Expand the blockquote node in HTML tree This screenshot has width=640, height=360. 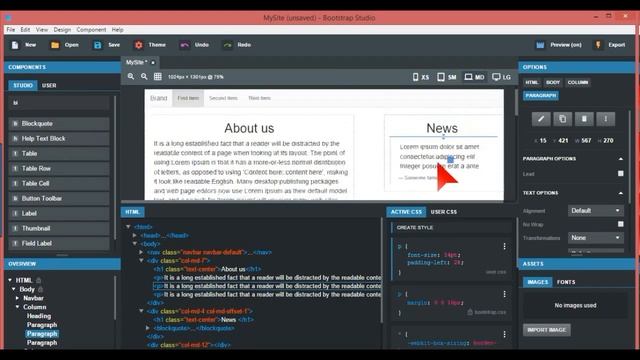(148, 328)
